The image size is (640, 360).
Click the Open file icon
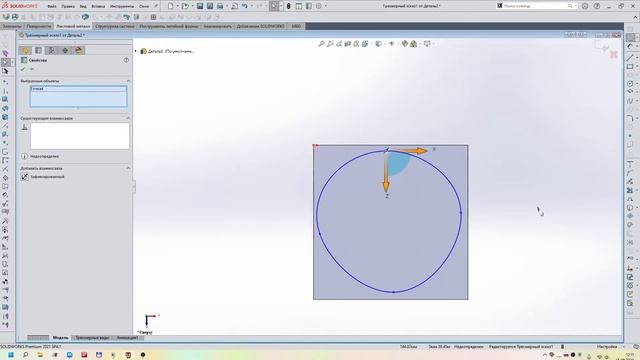pyautogui.click(x=185, y=6)
